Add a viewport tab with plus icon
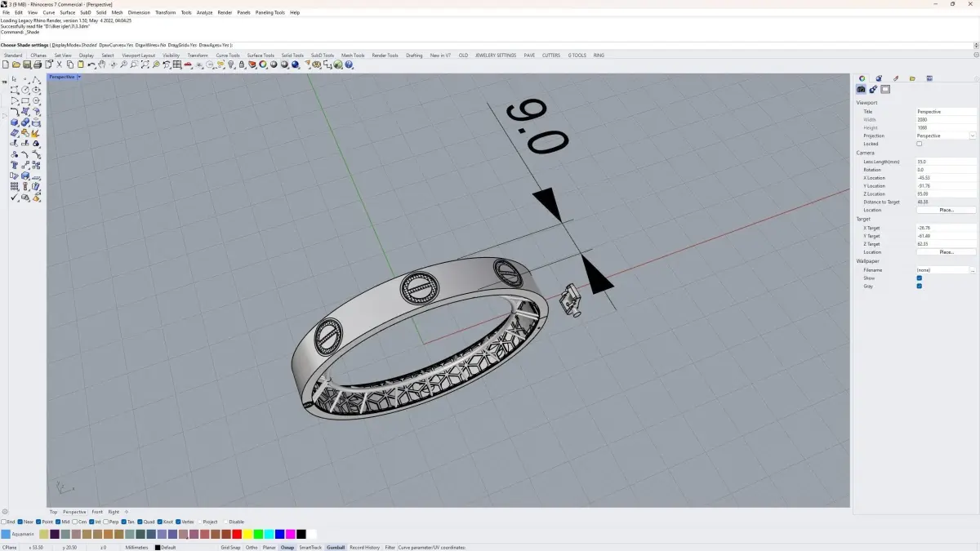Viewport: 980px width, 551px height. 126,512
